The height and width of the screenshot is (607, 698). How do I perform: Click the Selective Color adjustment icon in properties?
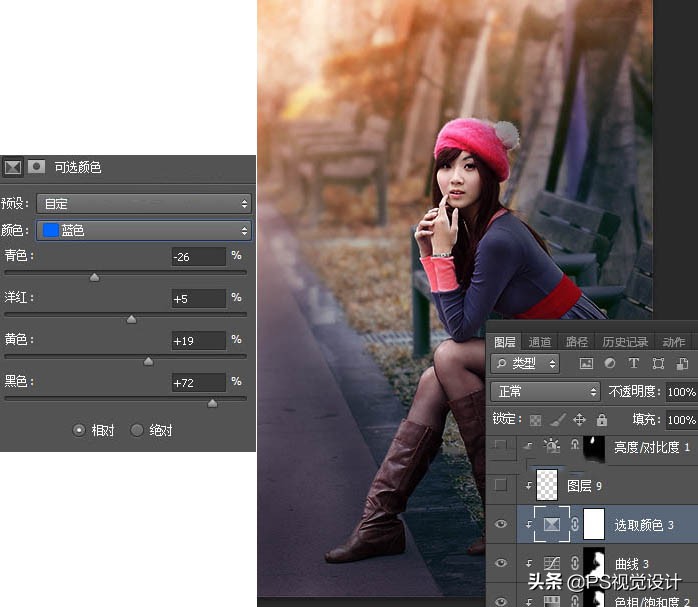click(13, 167)
